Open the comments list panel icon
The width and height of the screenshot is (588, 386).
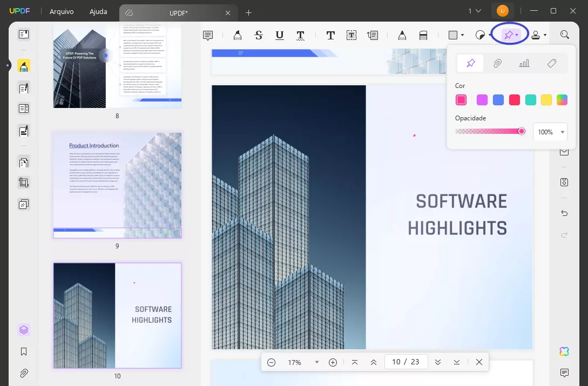pyautogui.click(x=564, y=373)
